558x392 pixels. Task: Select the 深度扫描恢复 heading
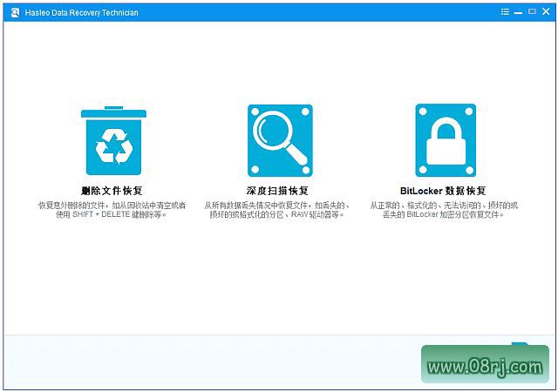click(277, 190)
